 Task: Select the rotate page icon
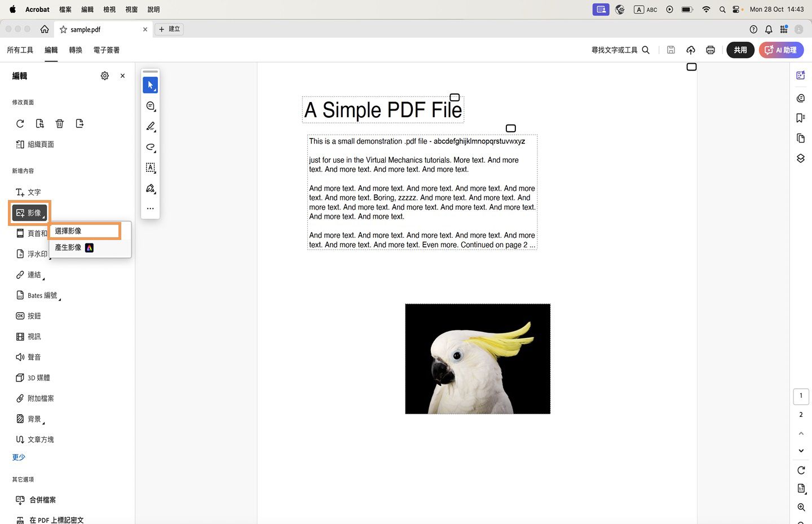tap(20, 123)
